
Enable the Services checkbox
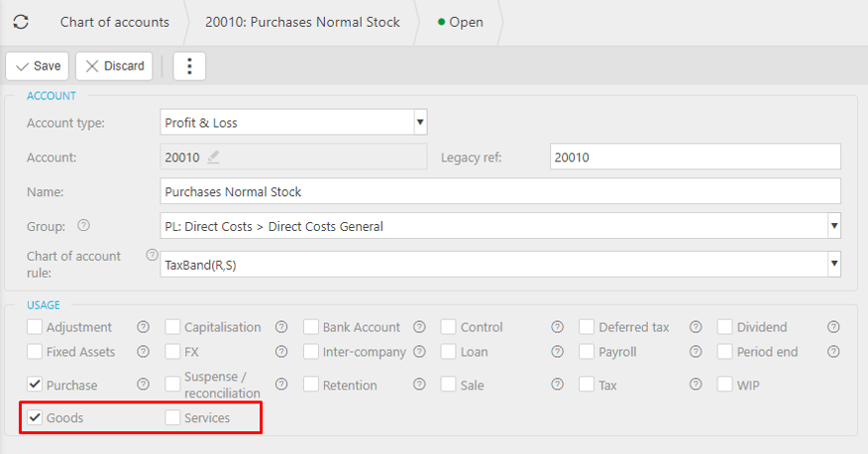click(x=173, y=418)
